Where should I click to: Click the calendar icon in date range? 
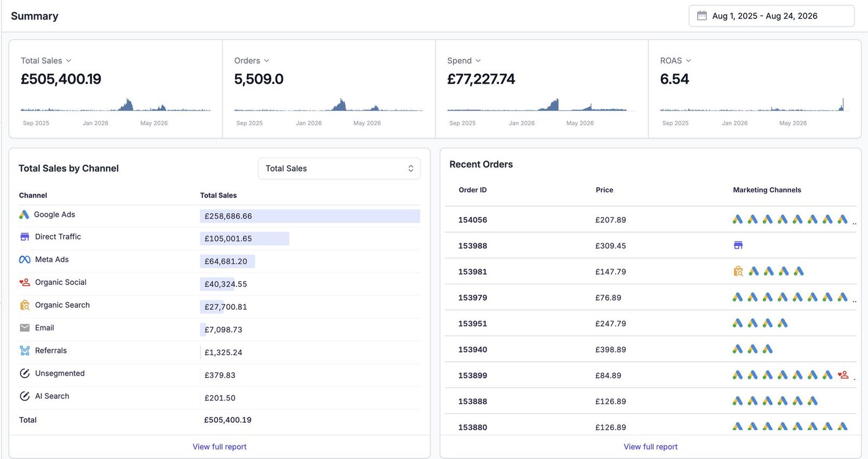[x=702, y=16]
